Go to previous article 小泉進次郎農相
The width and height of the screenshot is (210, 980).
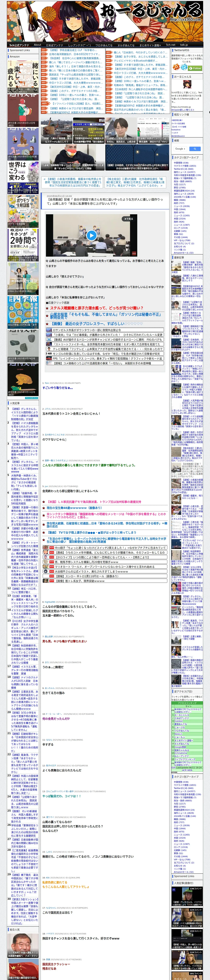(x=72, y=182)
